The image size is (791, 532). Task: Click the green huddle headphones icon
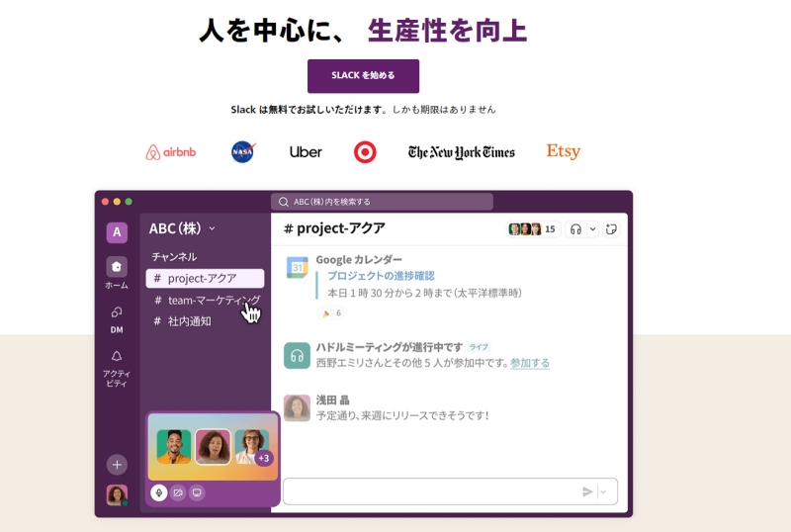(297, 356)
